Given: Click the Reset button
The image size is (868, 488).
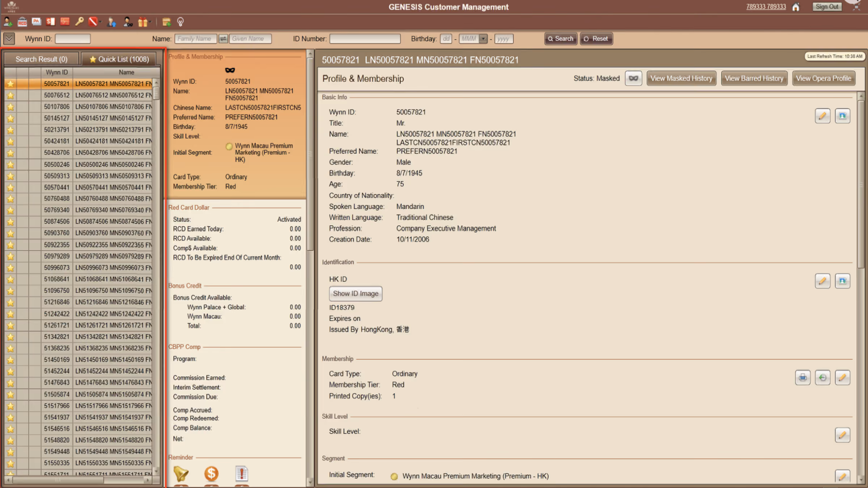Looking at the screenshot, I should click(x=596, y=39).
